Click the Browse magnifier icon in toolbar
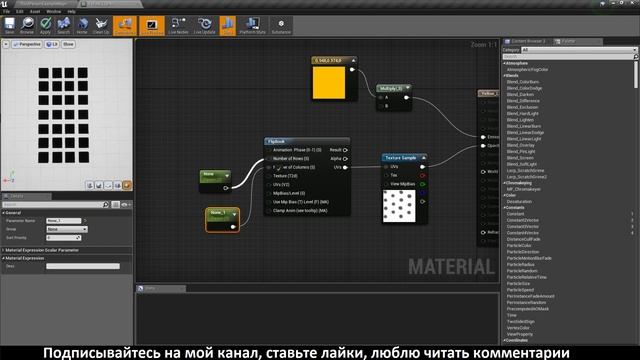Screen dimensions: 640x360 27,25
